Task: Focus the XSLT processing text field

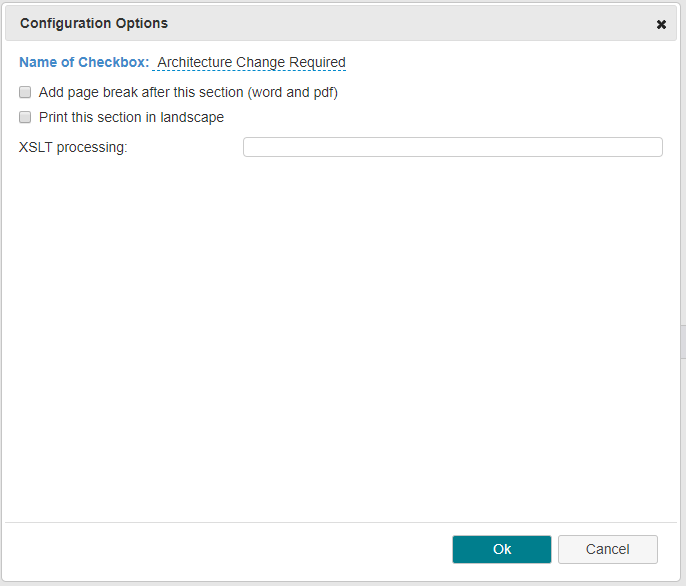Action: (453, 147)
